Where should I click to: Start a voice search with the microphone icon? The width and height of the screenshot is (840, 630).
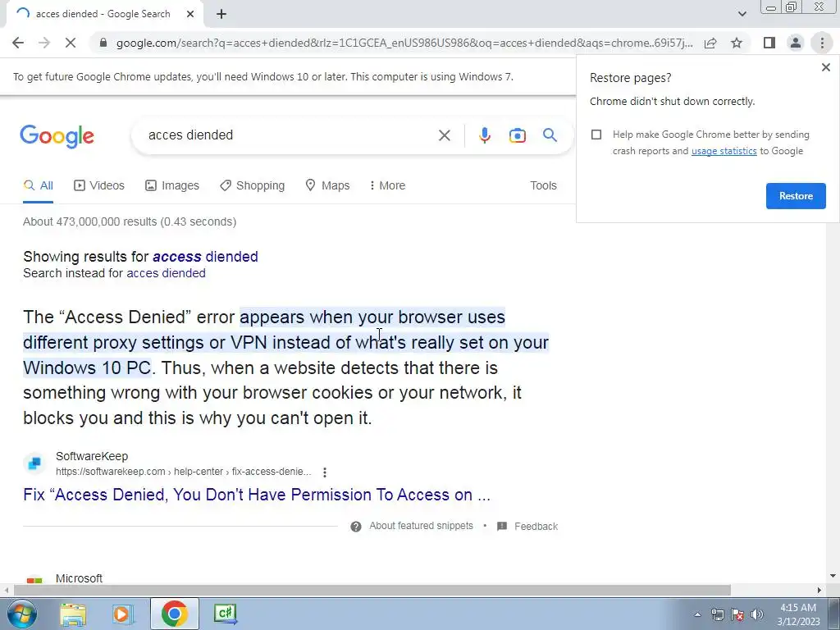[484, 135]
